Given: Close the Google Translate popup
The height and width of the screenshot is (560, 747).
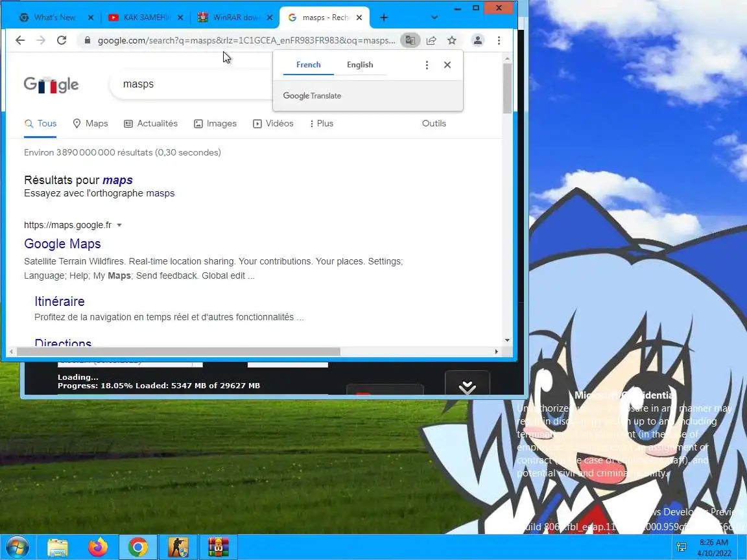Looking at the screenshot, I should click(447, 65).
